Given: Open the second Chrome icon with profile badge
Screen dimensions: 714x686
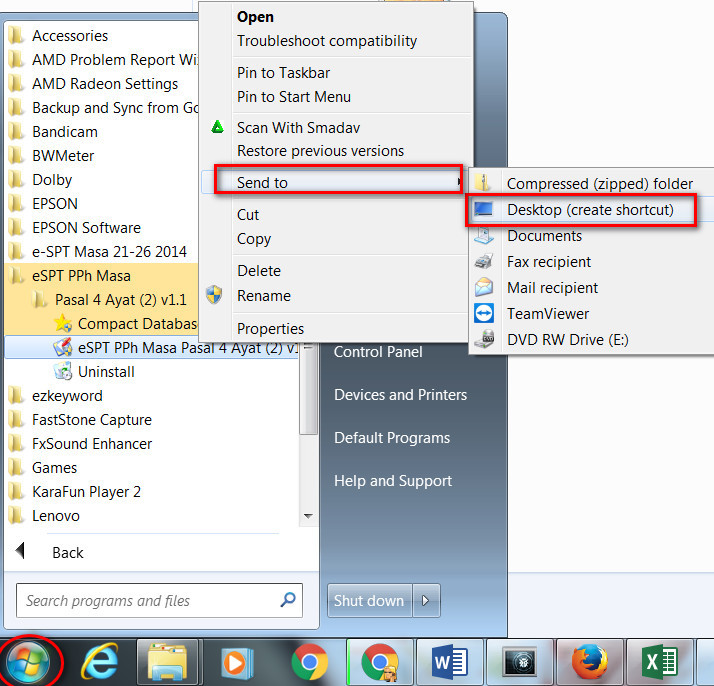Looking at the screenshot, I should coord(380,662).
